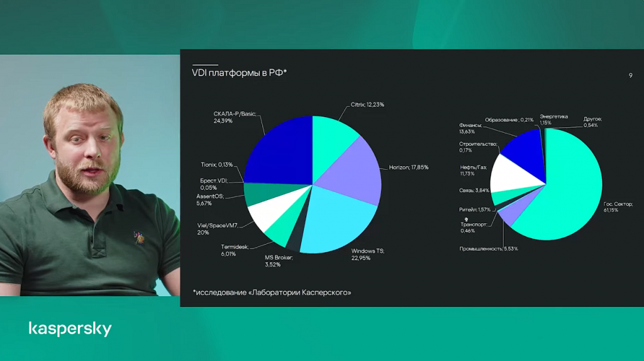Click the "Гос. Сектор; 61,15%" label

click(x=618, y=207)
